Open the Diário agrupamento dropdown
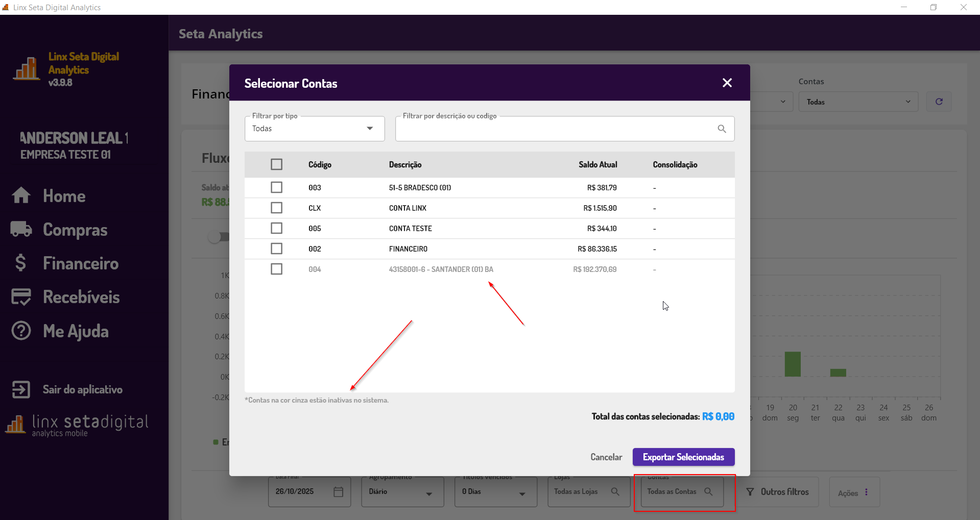The height and width of the screenshot is (520, 980). pyautogui.click(x=402, y=492)
